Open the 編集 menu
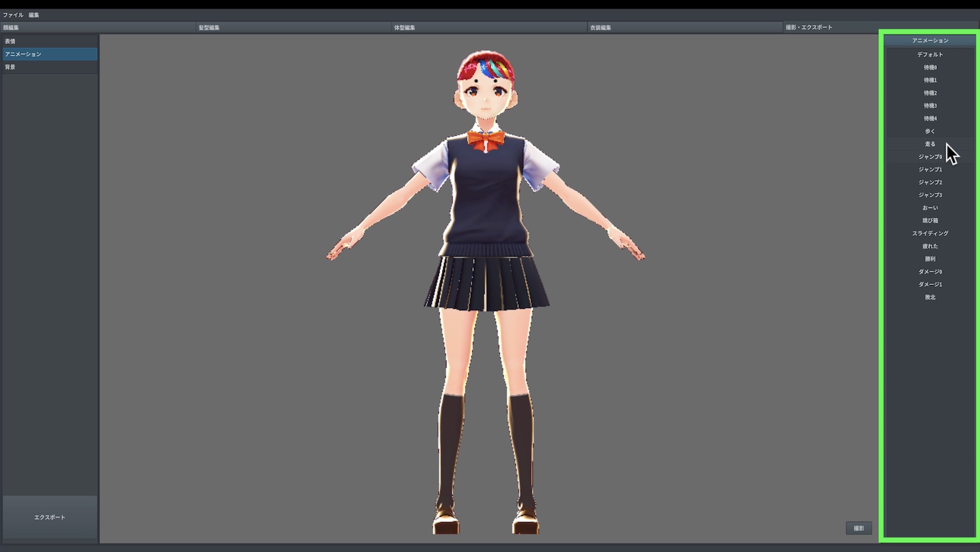 coord(34,15)
